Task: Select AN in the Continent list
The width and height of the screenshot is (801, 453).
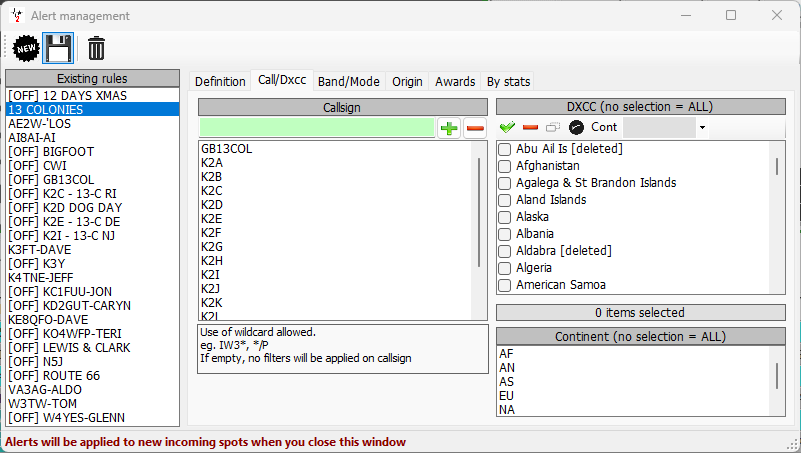Action: 633,368
